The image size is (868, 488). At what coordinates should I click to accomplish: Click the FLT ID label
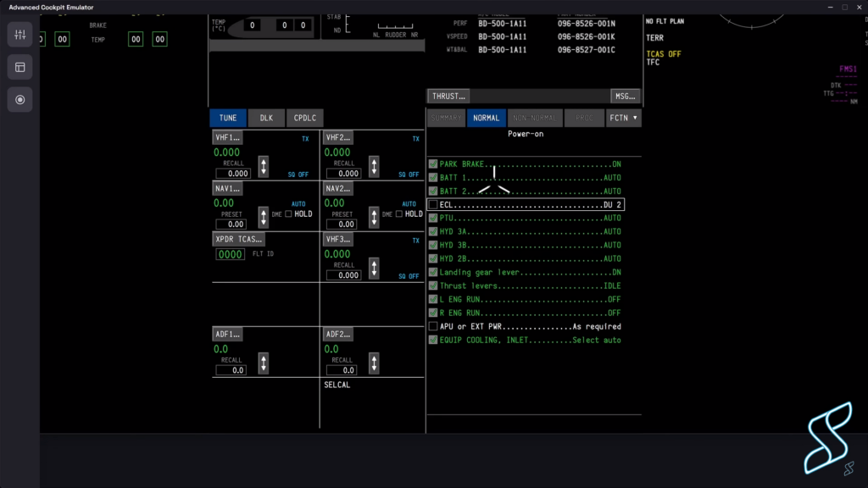[x=263, y=254]
